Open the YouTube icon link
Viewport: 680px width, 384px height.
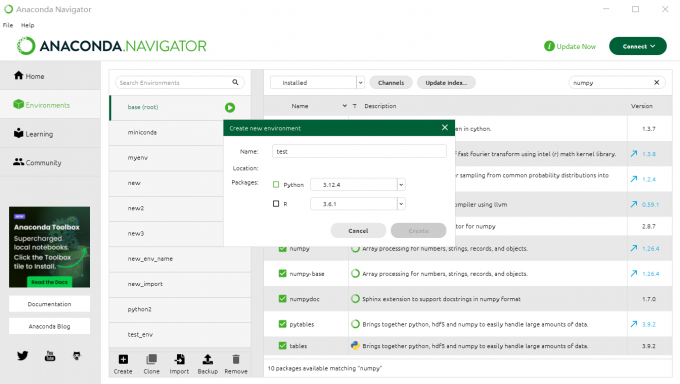pos(50,356)
